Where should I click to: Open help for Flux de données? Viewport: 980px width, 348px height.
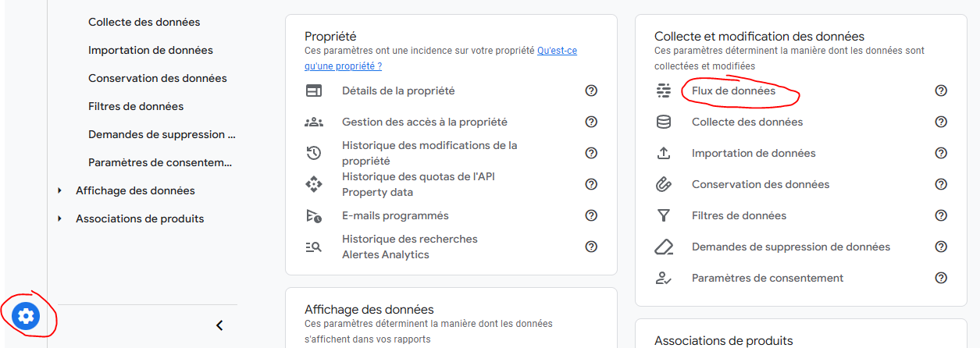point(941,91)
